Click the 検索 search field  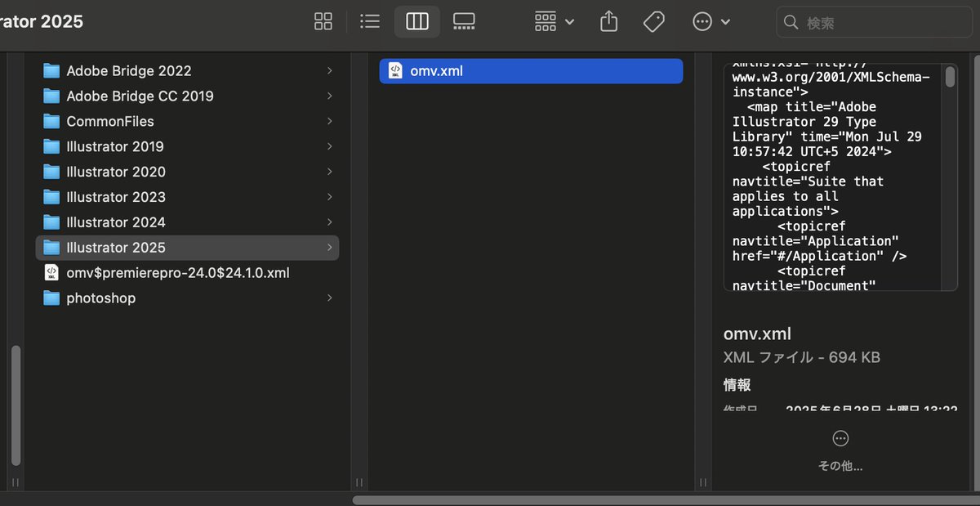click(876, 23)
